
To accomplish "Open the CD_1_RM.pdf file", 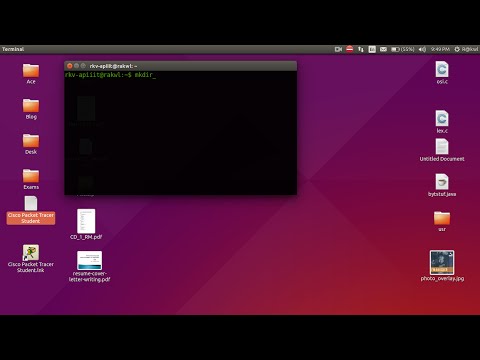I will [86, 221].
